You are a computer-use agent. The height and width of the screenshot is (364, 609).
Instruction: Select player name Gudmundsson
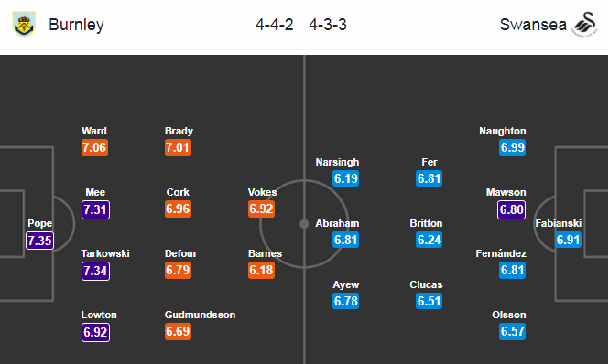pyautogui.click(x=200, y=315)
